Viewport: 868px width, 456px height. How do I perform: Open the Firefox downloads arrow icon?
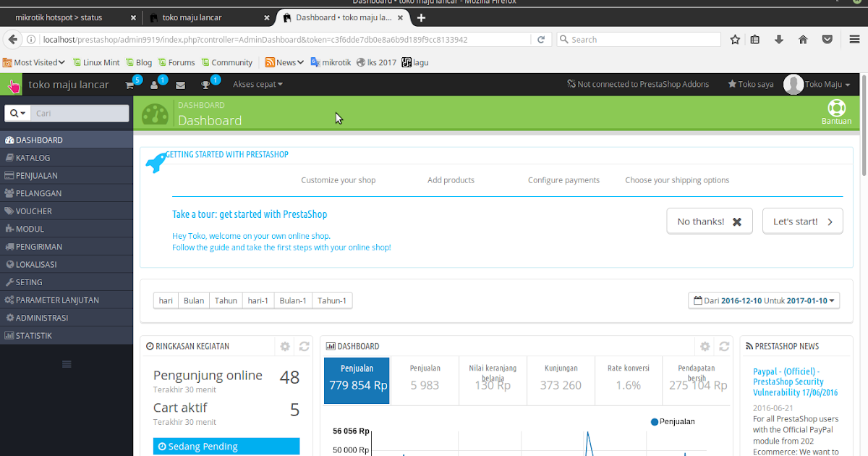click(779, 40)
